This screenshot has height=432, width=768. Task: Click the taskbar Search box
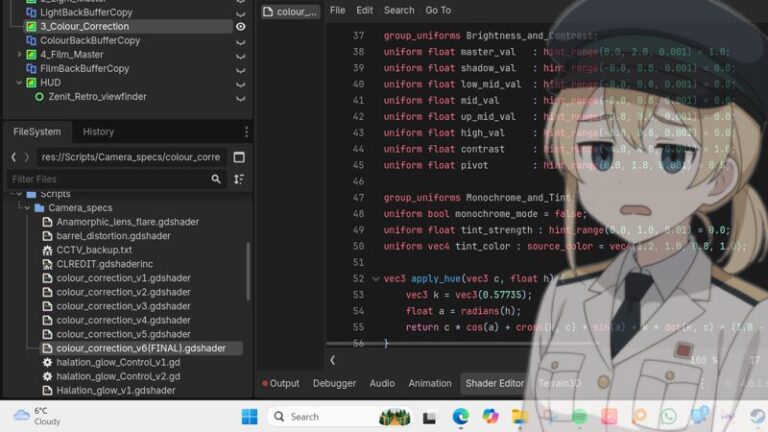[340, 417]
